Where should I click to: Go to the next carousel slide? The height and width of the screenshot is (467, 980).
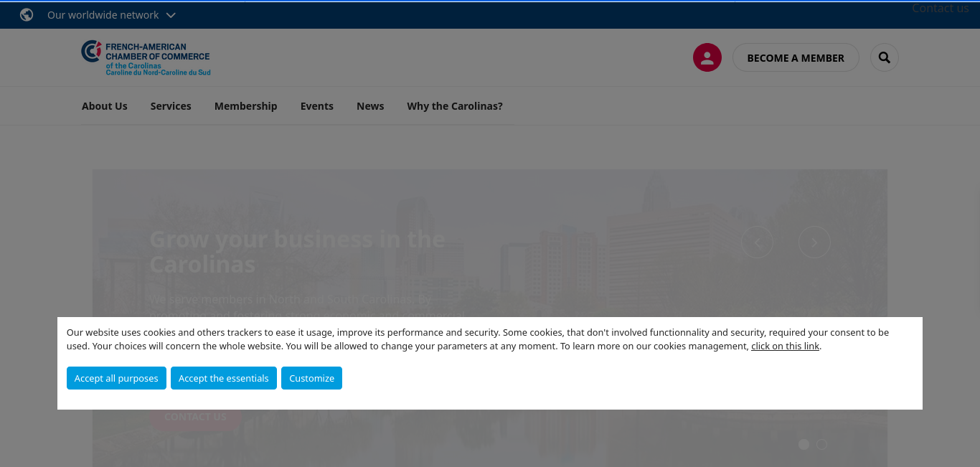click(x=814, y=242)
